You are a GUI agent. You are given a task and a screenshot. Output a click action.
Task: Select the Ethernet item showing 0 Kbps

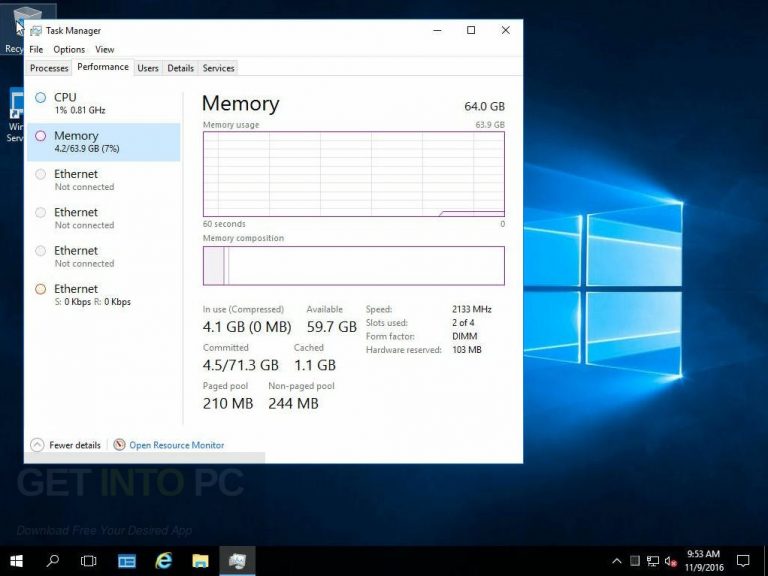point(104,295)
